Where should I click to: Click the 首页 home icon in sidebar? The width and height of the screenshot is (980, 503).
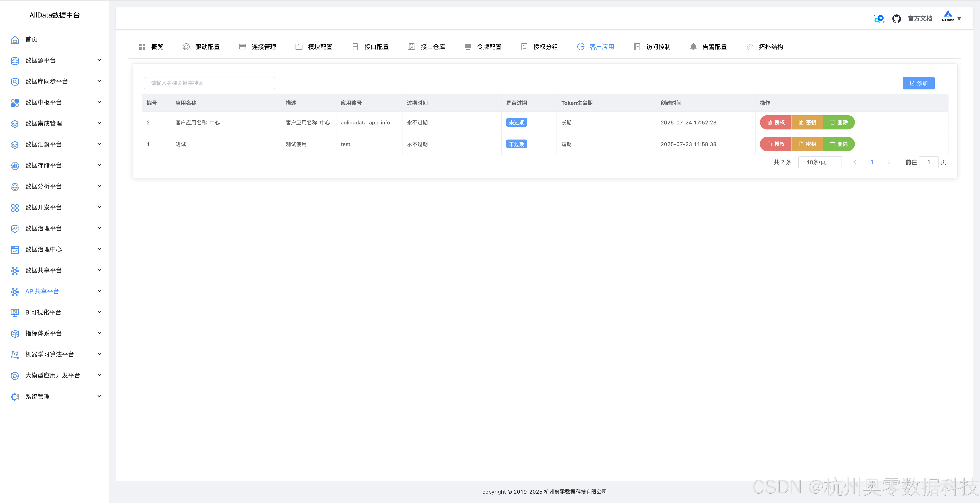15,40
